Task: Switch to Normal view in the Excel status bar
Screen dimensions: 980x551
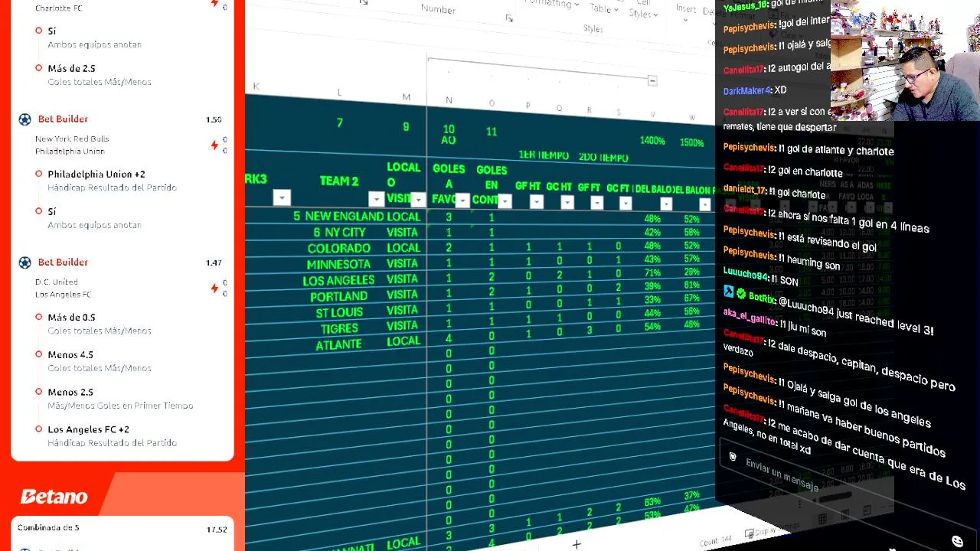Action: [822, 520]
